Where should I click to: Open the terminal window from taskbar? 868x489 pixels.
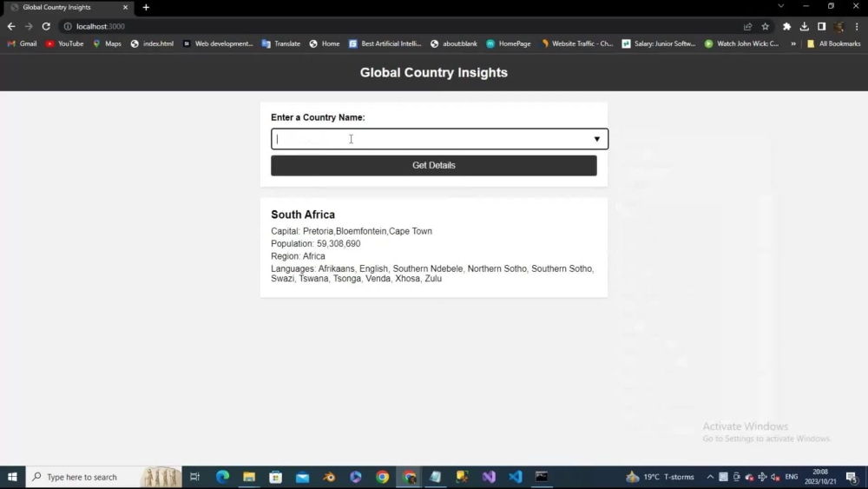[542, 477]
